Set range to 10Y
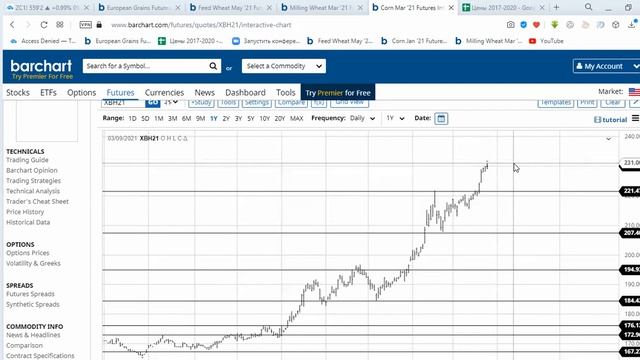The width and height of the screenshot is (640, 360). point(264,118)
